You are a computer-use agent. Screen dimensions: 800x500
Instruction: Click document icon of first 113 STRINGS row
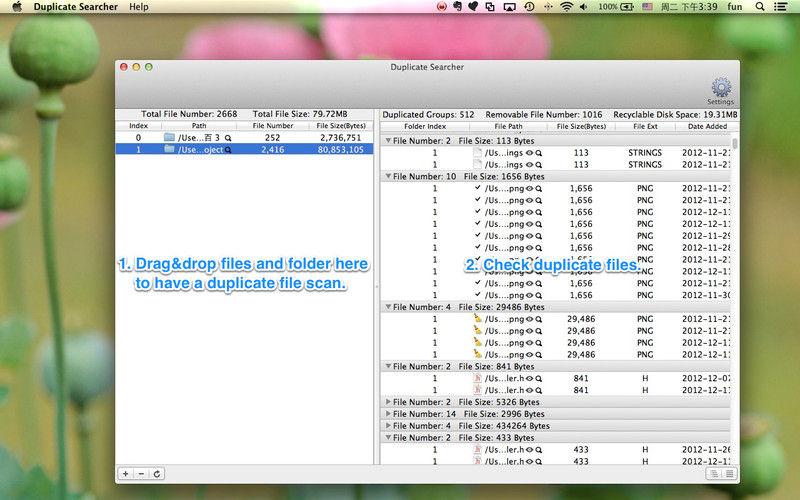pyautogui.click(x=478, y=153)
